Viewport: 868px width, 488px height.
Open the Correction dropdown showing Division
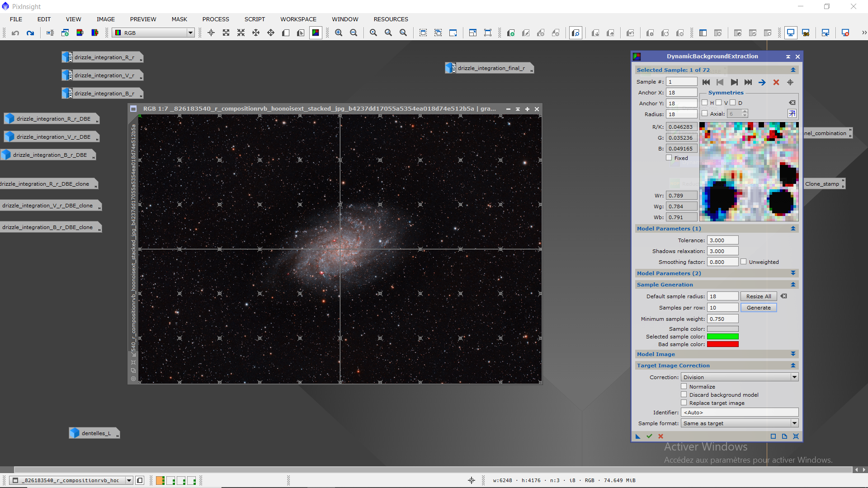(x=739, y=377)
